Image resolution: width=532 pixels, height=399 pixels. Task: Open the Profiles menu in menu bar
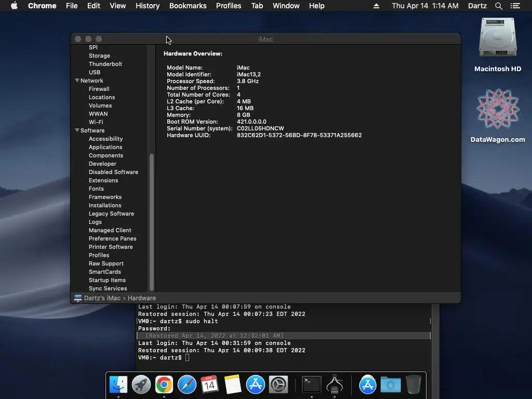pos(229,6)
